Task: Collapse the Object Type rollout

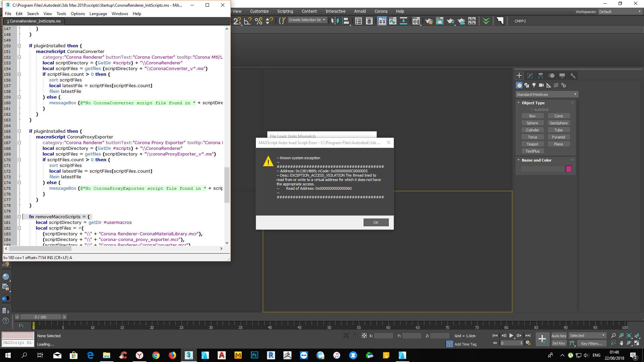Action: (519, 103)
